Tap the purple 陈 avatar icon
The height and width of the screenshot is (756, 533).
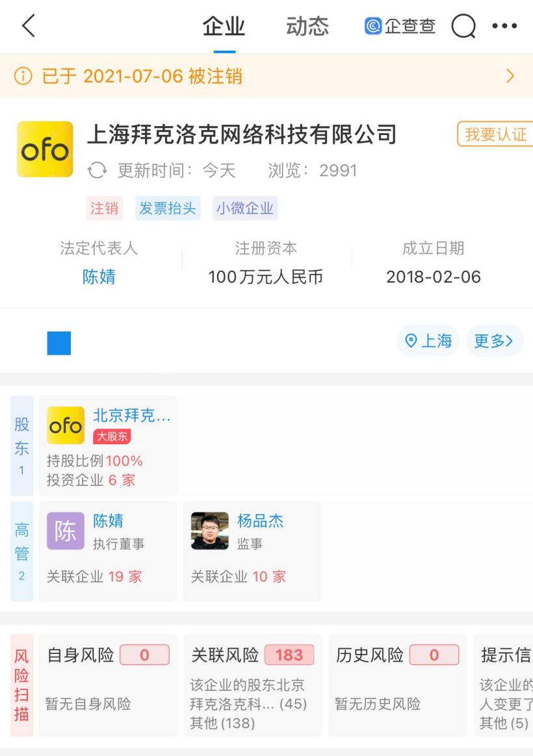click(x=66, y=531)
